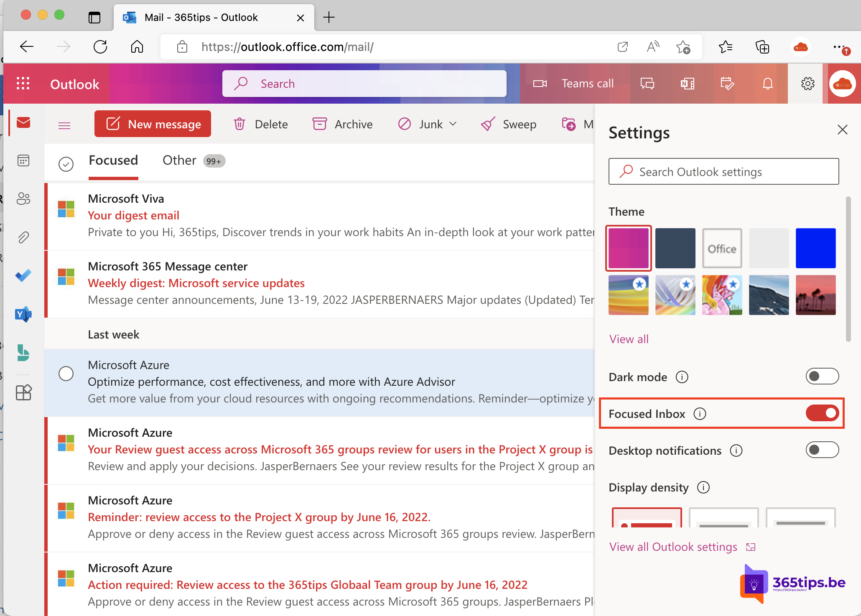Select the Focused inbox tab
Viewport: 861px width, 616px height.
(113, 160)
